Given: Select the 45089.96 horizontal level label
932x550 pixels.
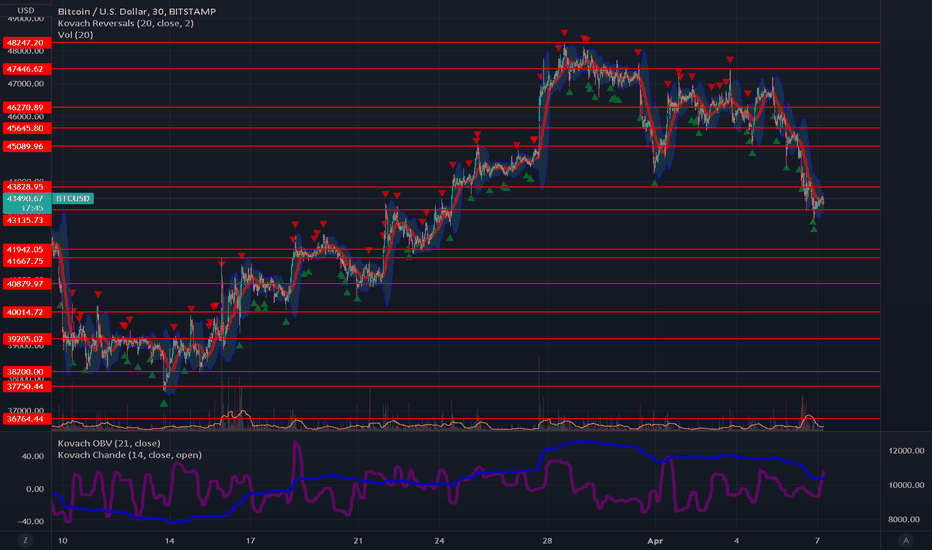Looking at the screenshot, I should (27, 146).
